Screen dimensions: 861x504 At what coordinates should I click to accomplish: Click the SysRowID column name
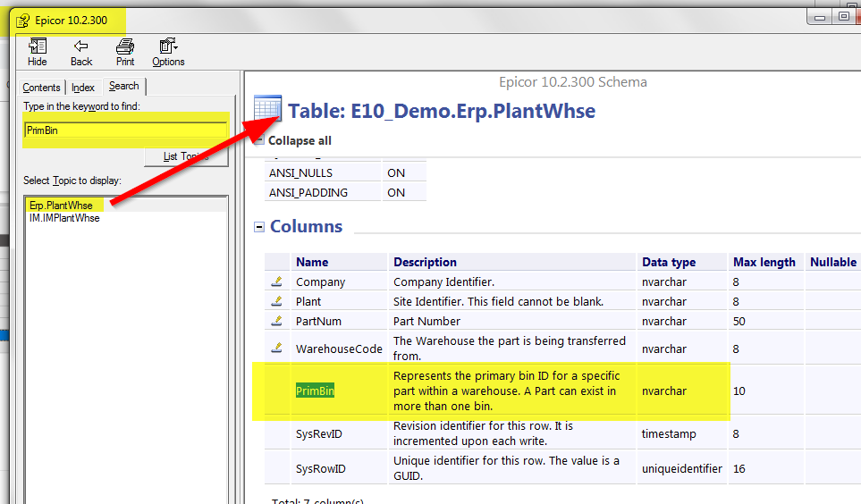click(x=321, y=469)
